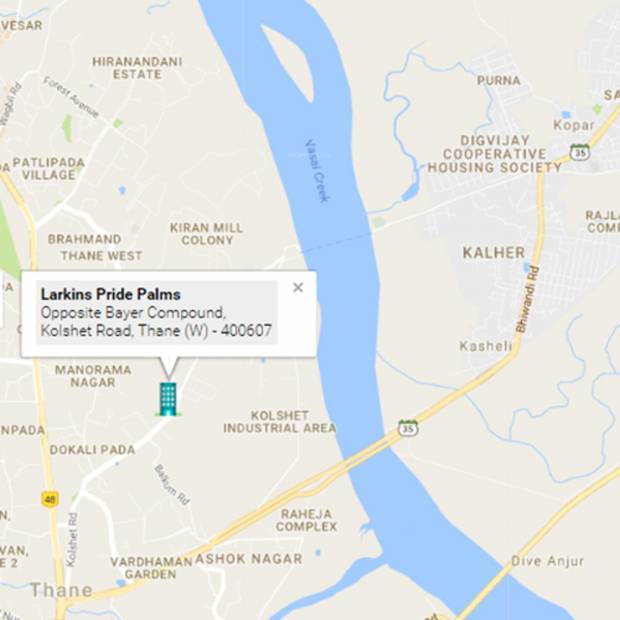Screen dimensions: 620x620
Task: Click the Dive Anjur label
Action: coord(547,561)
